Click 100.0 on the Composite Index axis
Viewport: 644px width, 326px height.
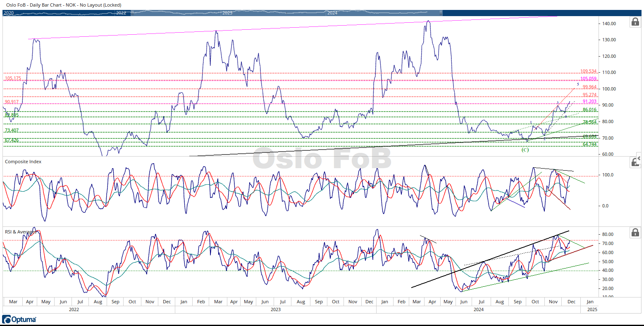(608, 175)
